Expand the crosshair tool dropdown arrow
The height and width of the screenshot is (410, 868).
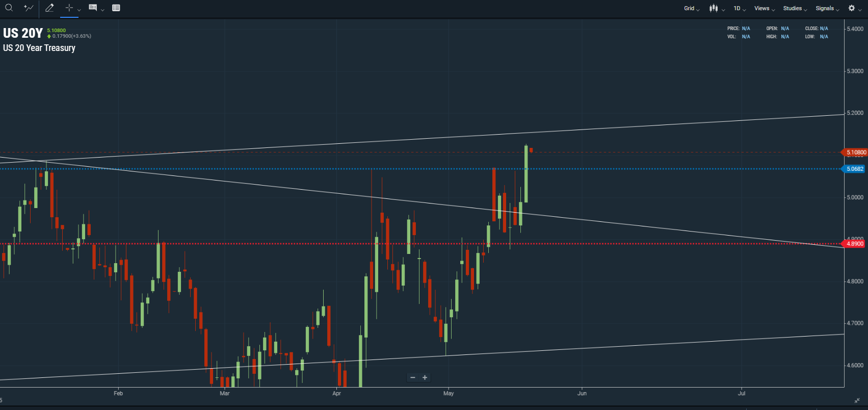(79, 10)
